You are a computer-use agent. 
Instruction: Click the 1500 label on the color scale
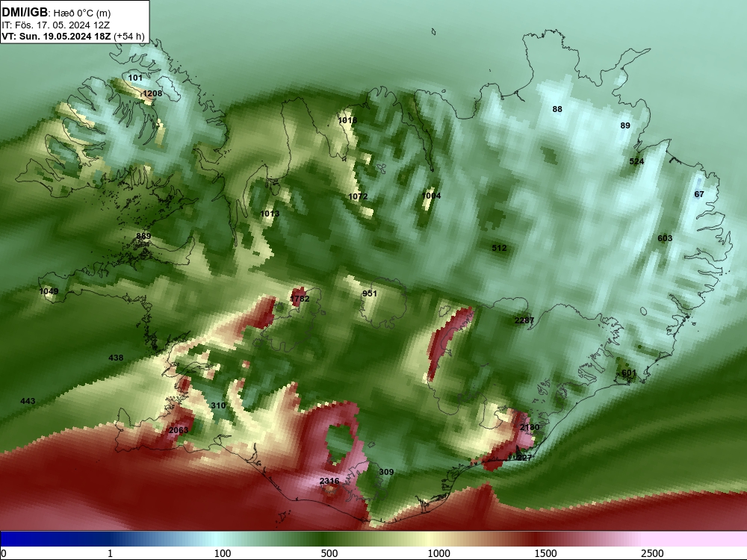(545, 553)
